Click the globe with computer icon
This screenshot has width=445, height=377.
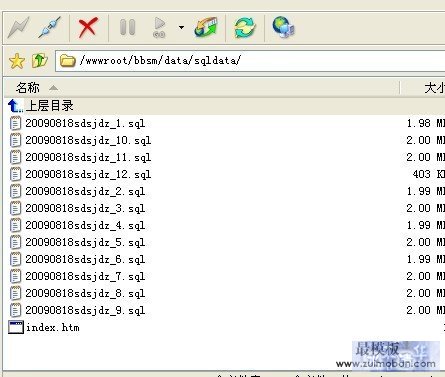tap(283, 27)
